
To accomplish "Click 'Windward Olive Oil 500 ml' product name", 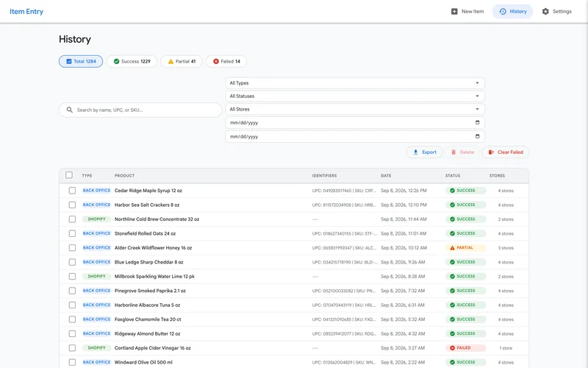I will pos(143,362).
